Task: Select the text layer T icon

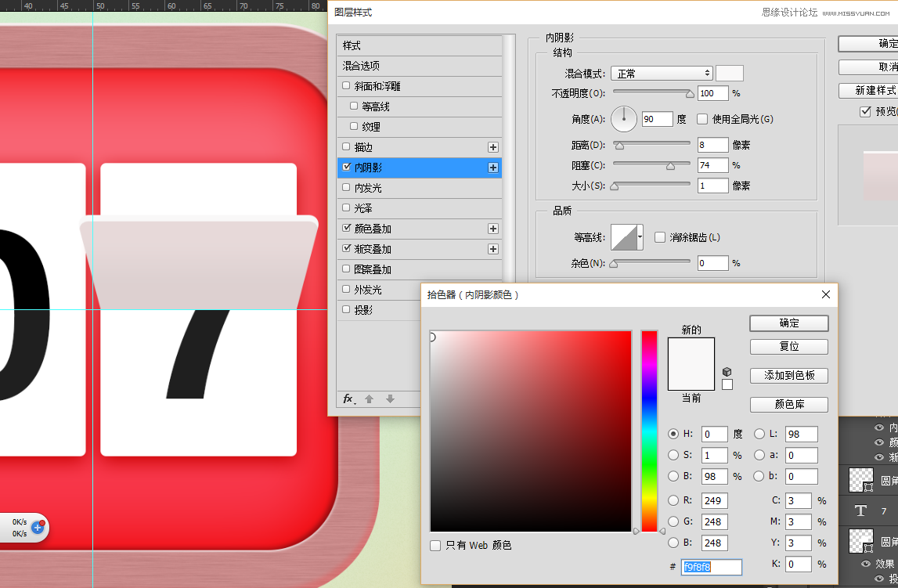Action: pos(861,511)
